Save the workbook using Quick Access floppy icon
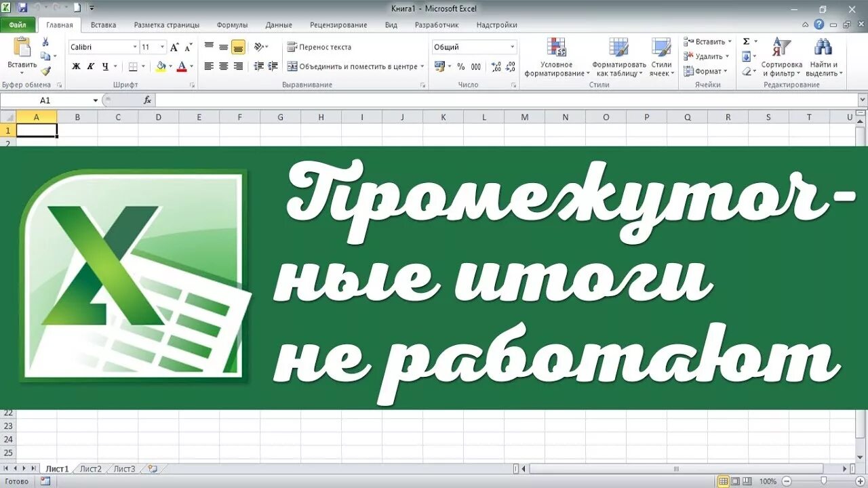The width and height of the screenshot is (868, 488). [22, 8]
